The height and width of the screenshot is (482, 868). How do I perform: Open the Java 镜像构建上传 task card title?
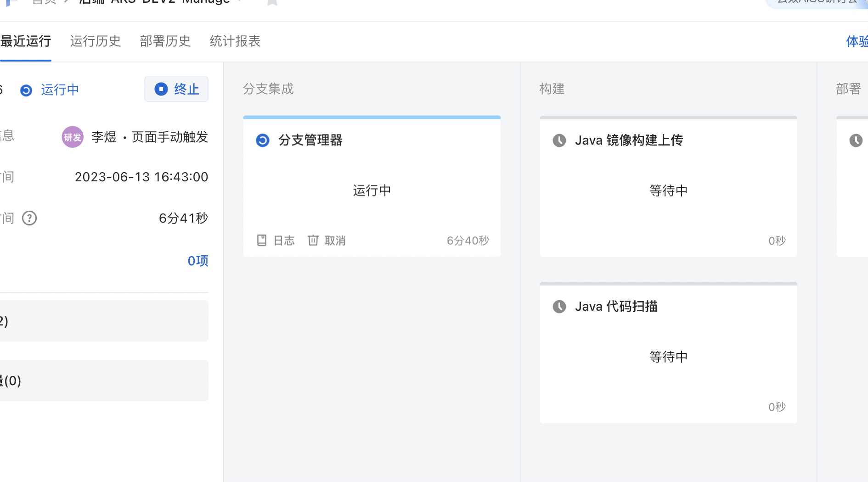629,140
